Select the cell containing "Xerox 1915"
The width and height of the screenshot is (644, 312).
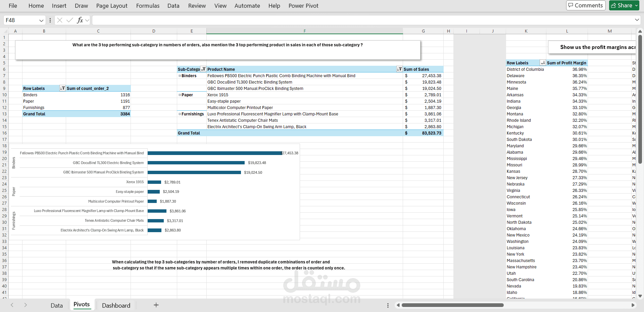pos(305,95)
